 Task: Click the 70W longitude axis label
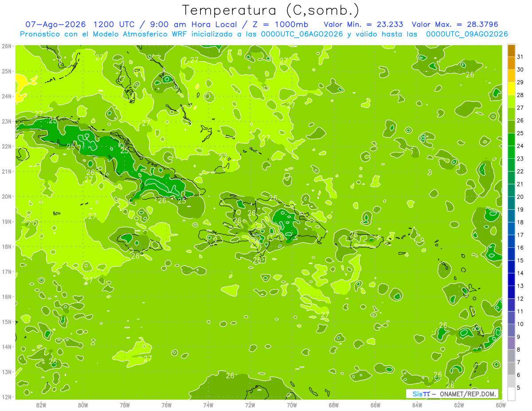(x=292, y=405)
